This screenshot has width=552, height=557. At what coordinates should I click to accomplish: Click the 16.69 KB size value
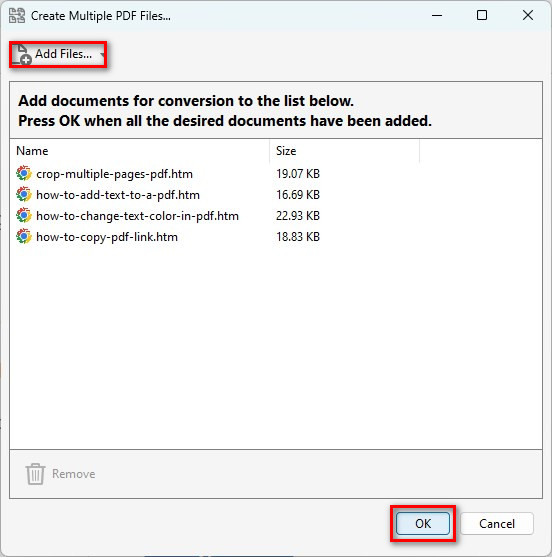pyautogui.click(x=298, y=195)
